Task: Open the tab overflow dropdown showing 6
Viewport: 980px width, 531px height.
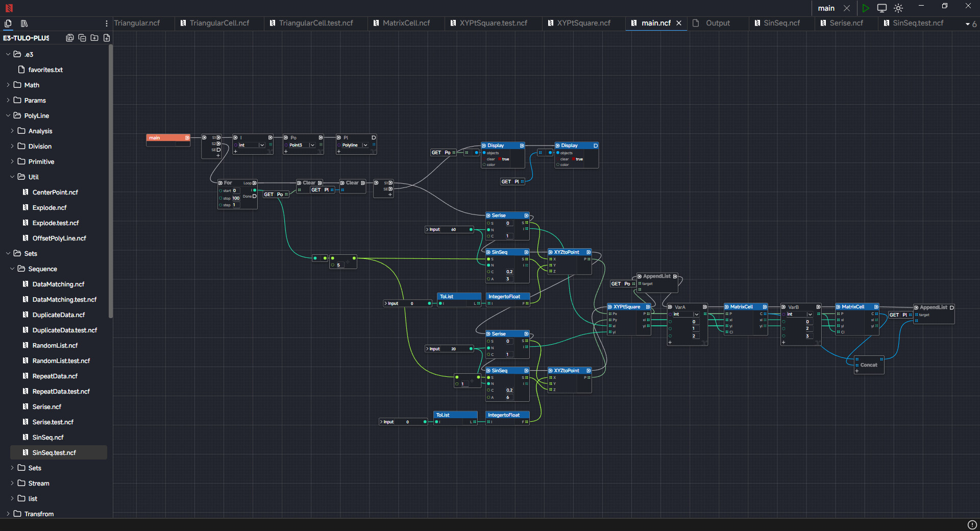Action: click(970, 24)
